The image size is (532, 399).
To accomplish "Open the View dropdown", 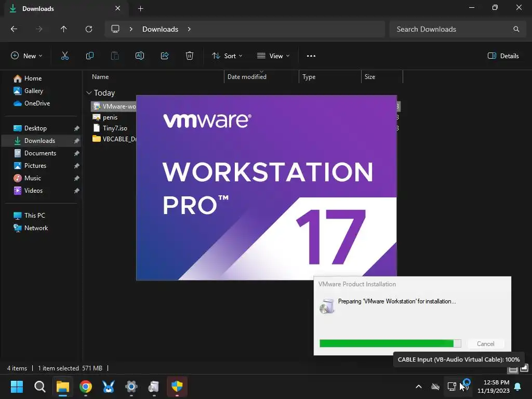I will click(x=273, y=56).
